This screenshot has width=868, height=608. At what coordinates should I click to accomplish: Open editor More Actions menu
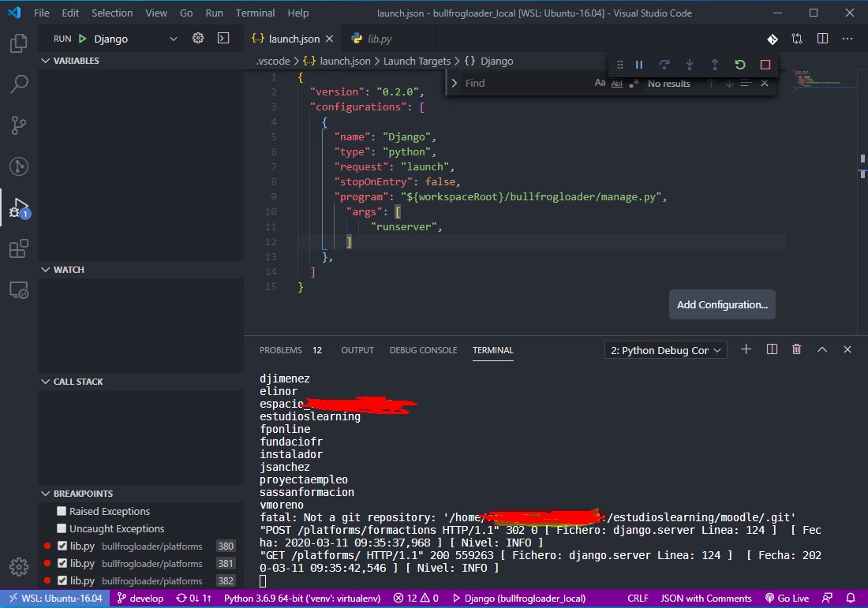(847, 39)
